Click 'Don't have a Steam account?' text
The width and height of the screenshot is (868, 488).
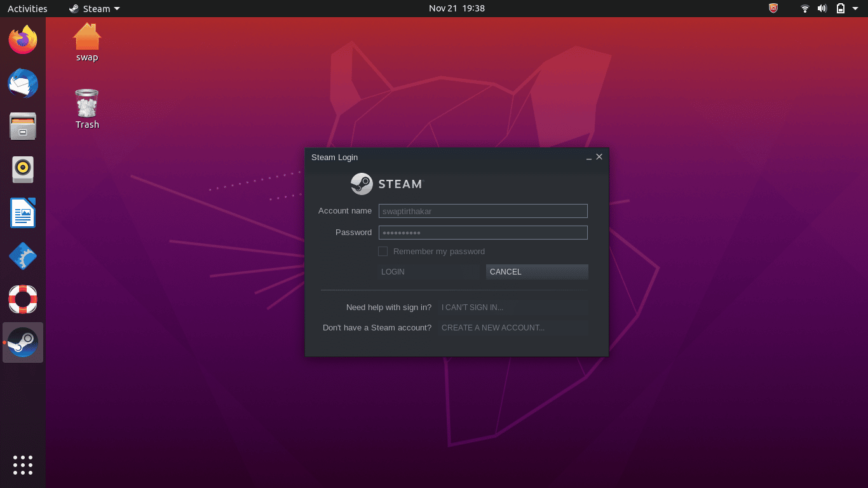pyautogui.click(x=377, y=328)
